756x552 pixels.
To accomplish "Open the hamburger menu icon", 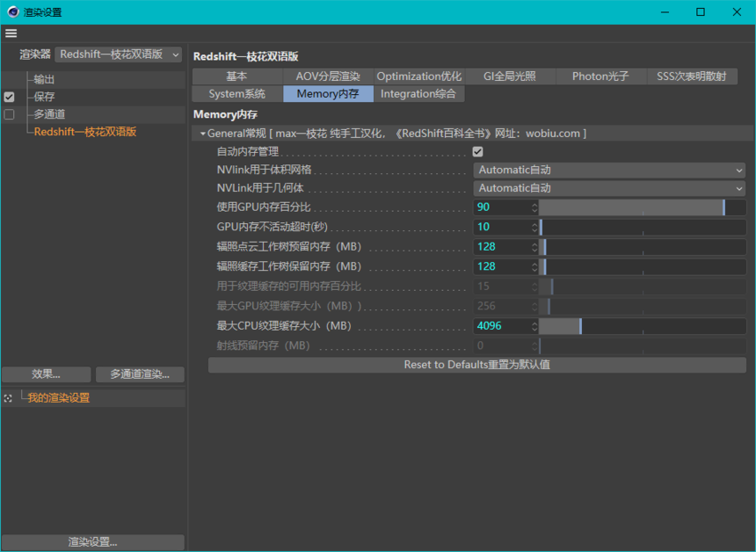I will (11, 33).
